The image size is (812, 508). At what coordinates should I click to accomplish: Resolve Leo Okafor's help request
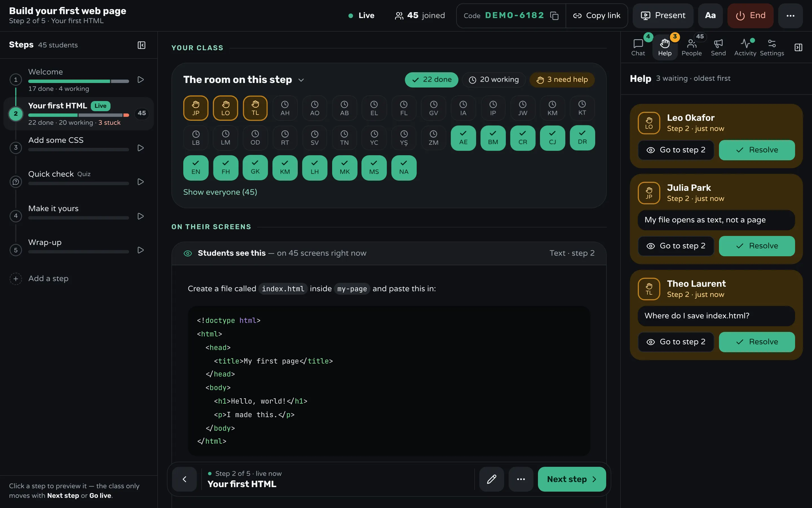coord(757,150)
